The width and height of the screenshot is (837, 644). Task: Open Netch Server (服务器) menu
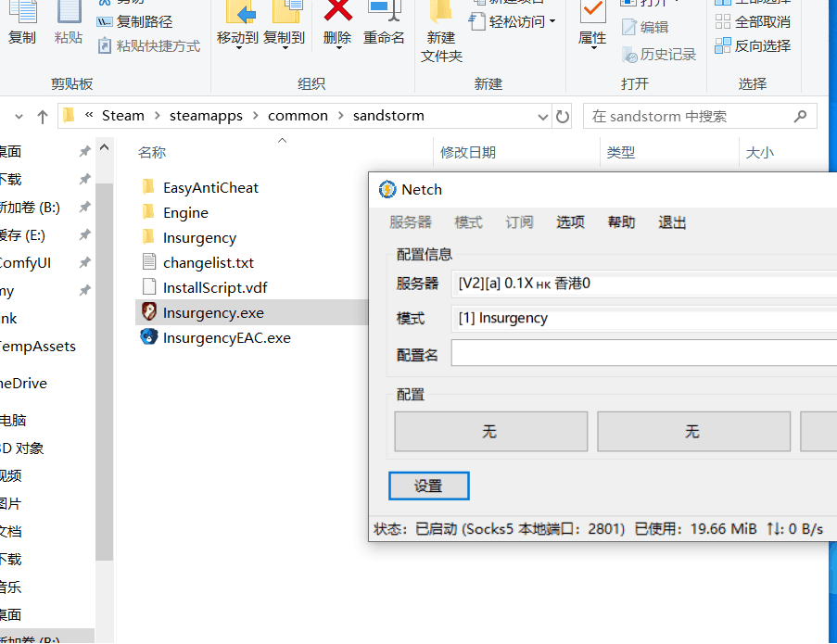click(x=411, y=222)
